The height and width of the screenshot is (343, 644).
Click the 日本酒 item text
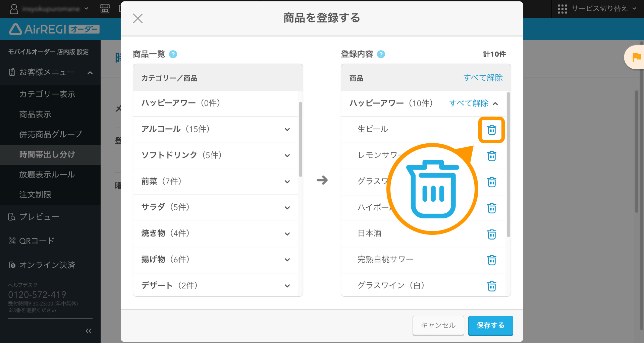tap(370, 233)
